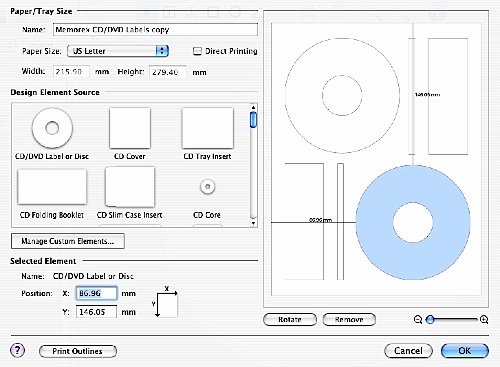This screenshot has width=500, height=367.
Task: Click the element list scroll up arrow
Action: pyautogui.click(x=253, y=107)
